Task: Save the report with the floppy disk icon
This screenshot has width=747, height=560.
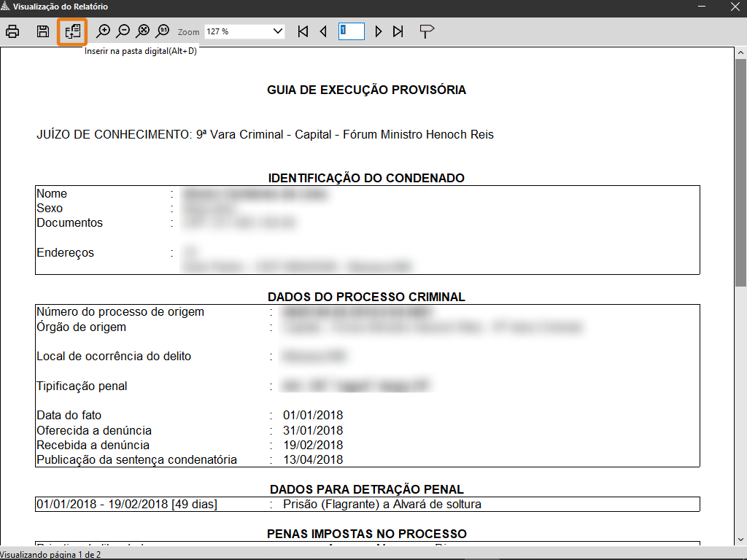Action: (x=43, y=31)
